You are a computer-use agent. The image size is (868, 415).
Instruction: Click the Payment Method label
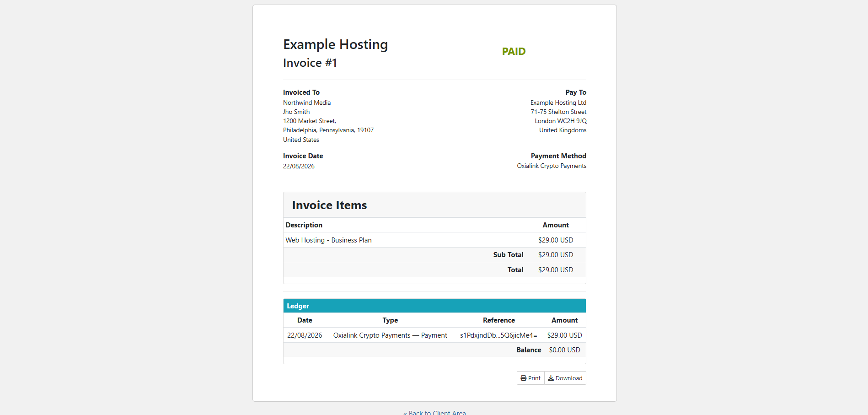tap(558, 156)
